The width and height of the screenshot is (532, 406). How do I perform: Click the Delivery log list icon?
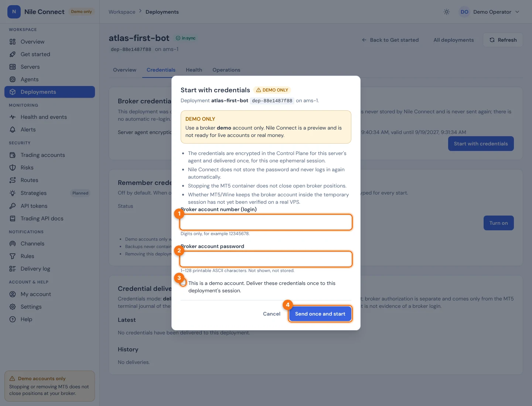tap(13, 269)
